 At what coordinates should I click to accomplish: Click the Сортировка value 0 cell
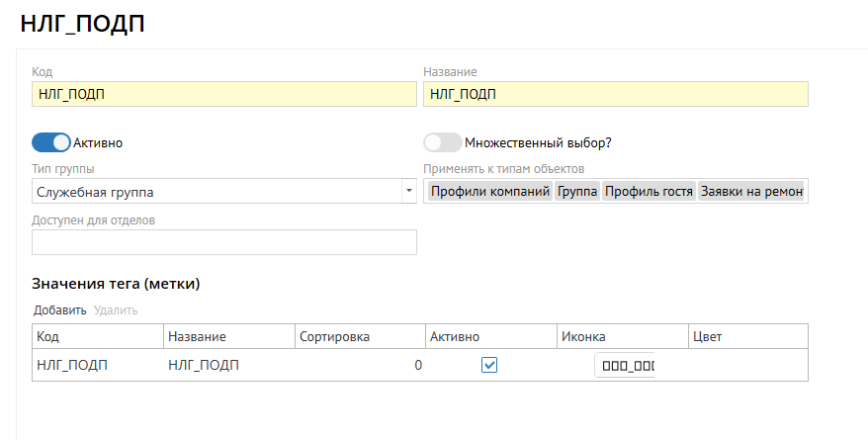click(x=360, y=365)
